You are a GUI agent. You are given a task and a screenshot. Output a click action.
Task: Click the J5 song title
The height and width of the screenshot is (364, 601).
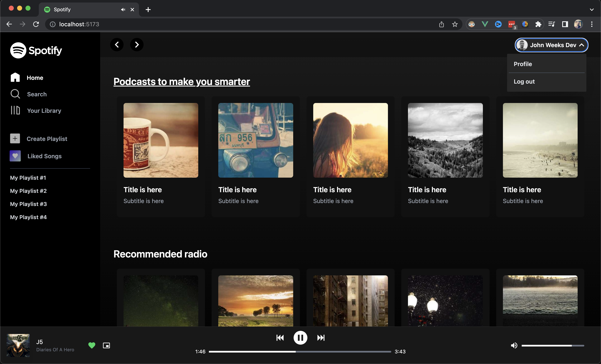[39, 342]
